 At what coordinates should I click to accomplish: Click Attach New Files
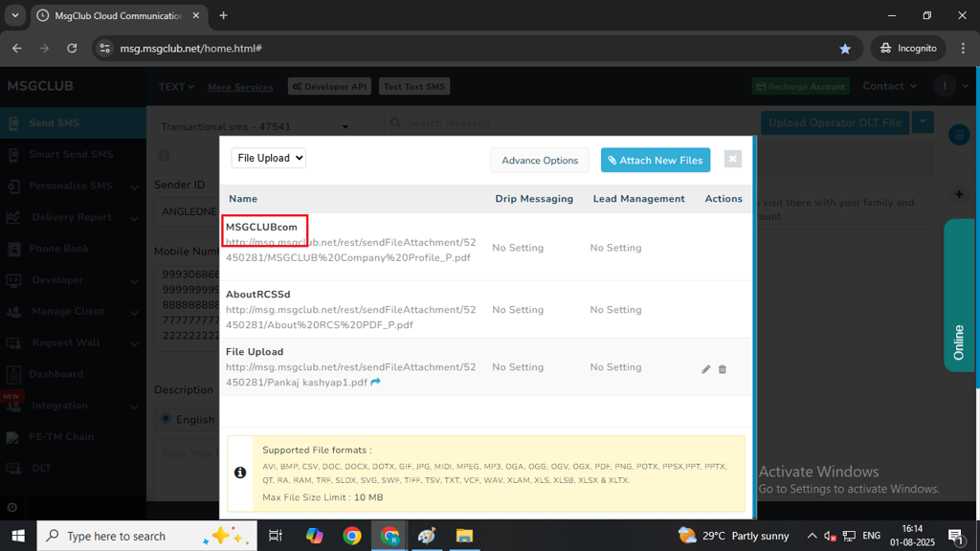(656, 160)
